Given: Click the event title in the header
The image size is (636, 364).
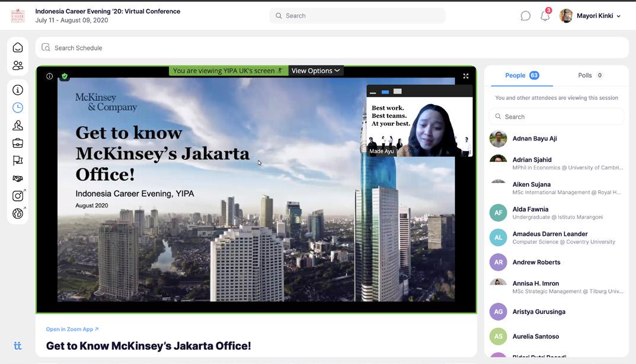Looking at the screenshot, I should pos(107,11).
